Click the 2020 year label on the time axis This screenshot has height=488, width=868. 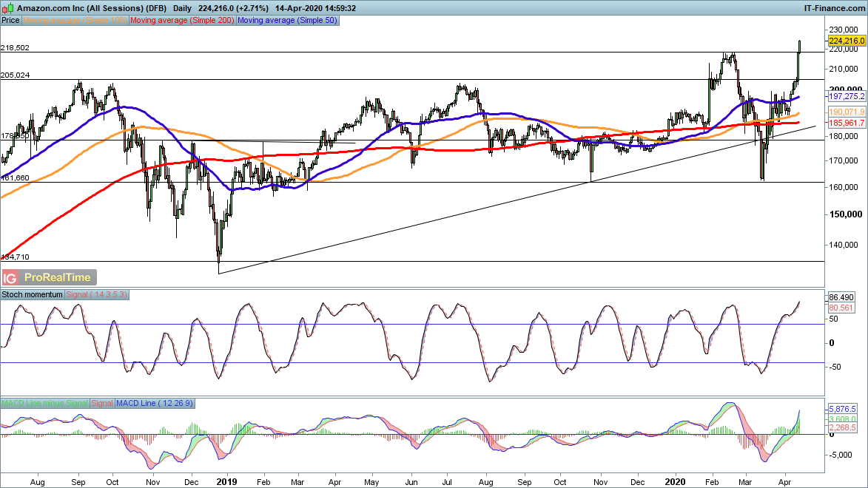675,482
